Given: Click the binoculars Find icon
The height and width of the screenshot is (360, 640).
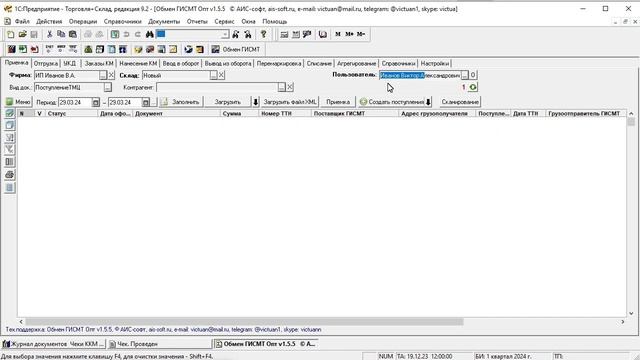Looking at the screenshot, I should pos(149,35).
